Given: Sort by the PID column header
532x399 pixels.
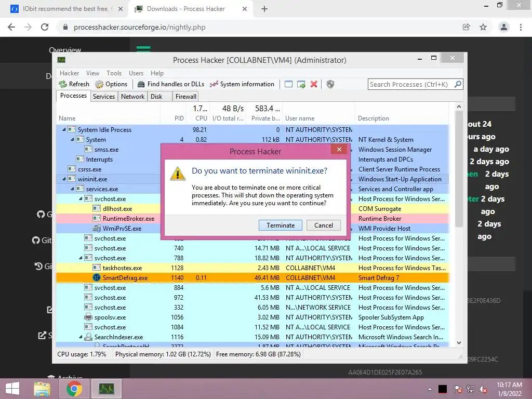Looking at the screenshot, I should (x=173, y=118).
